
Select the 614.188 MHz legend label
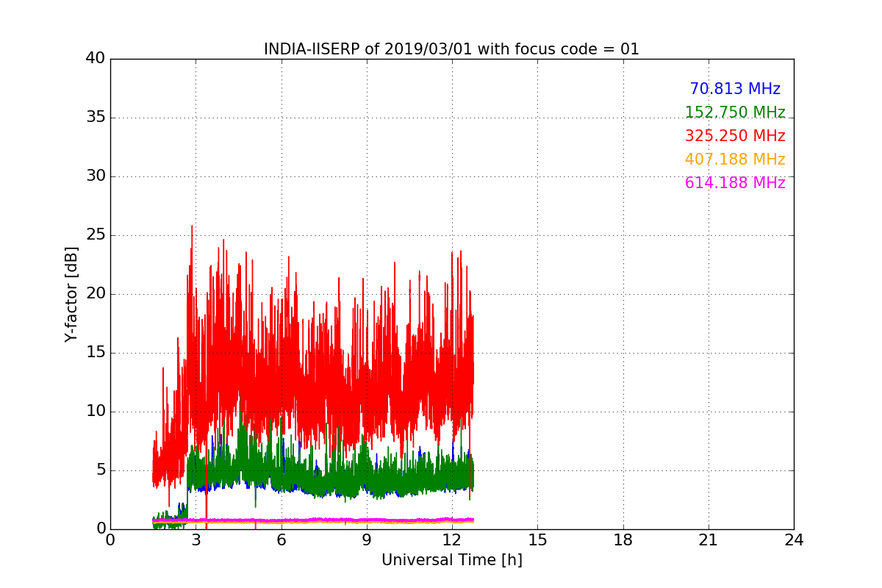click(x=735, y=183)
